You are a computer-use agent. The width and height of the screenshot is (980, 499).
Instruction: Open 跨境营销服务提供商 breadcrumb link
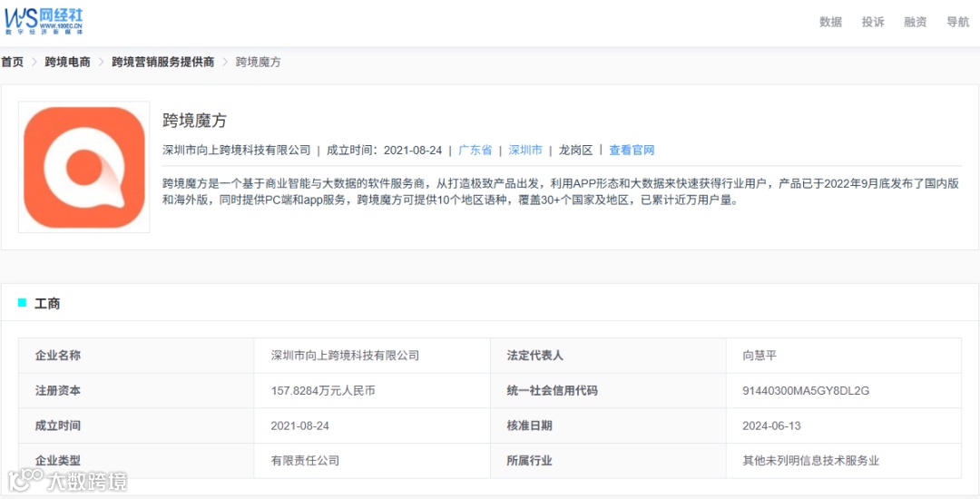pos(162,62)
